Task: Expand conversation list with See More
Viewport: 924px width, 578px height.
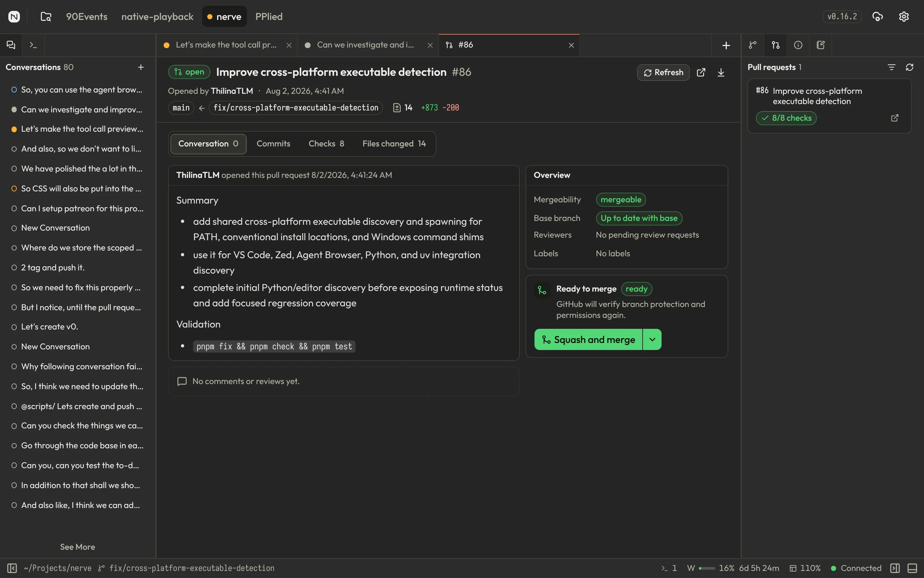Action: coord(78,547)
